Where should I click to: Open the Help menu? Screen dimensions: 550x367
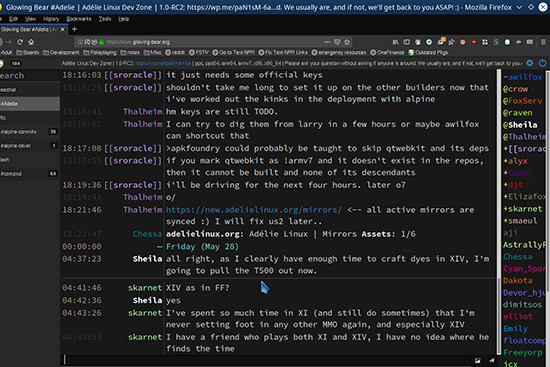(x=123, y=19)
